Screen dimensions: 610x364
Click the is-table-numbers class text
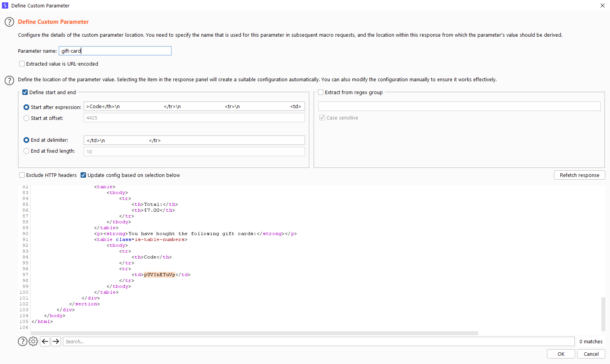point(160,239)
